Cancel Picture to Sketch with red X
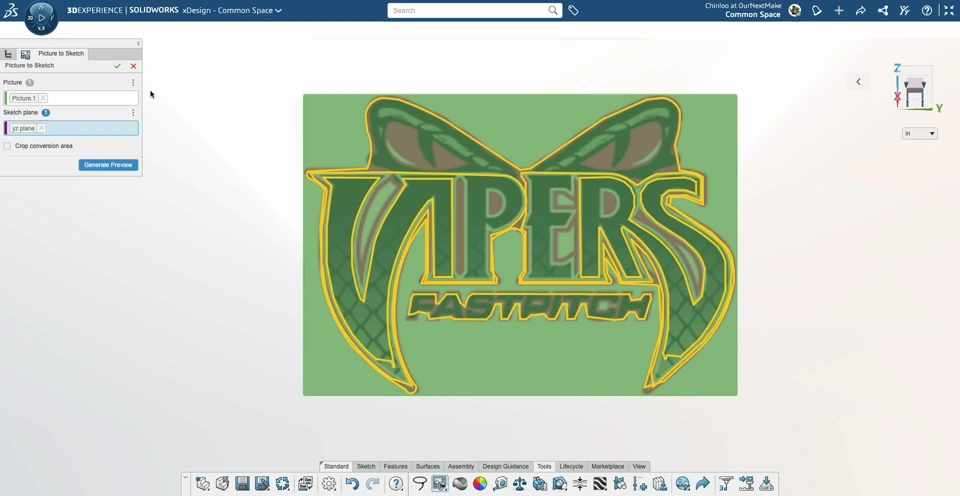 pos(133,66)
